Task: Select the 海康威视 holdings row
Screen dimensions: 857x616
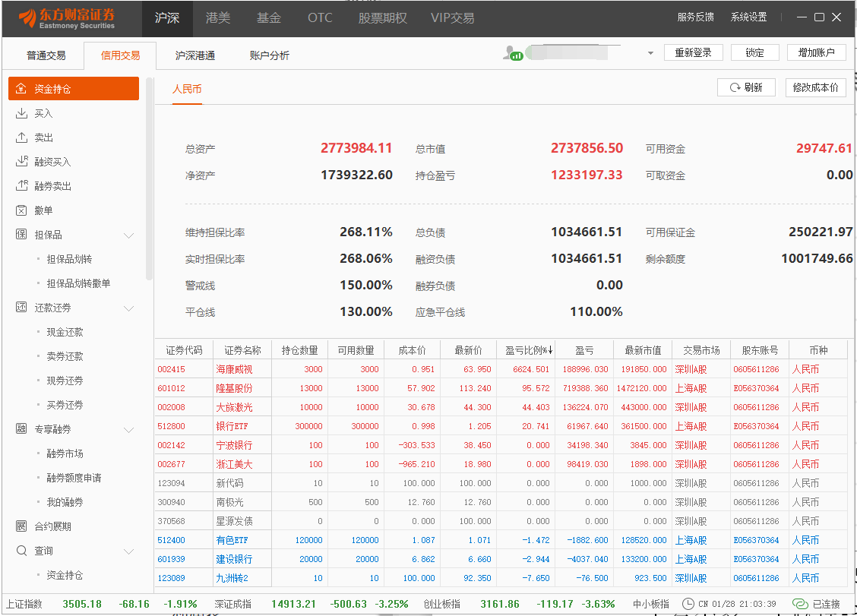Action: [x=501, y=369]
